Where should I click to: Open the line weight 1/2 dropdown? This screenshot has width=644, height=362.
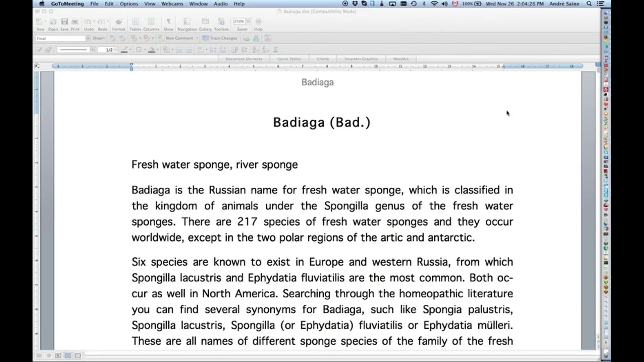116,50
